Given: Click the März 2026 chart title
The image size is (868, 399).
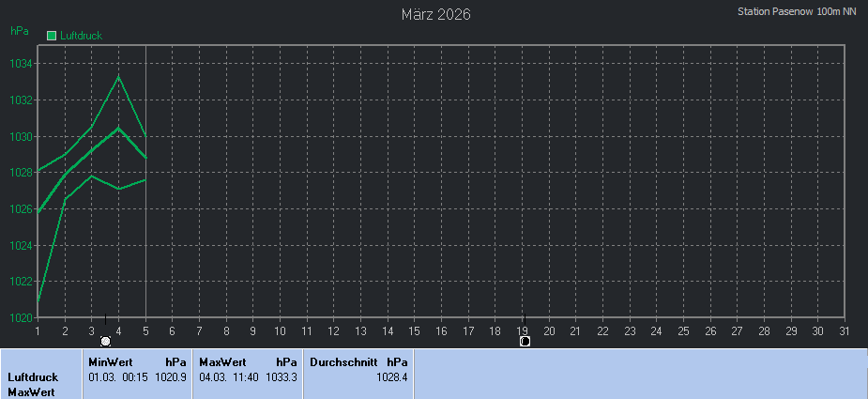Looking at the screenshot, I should (435, 14).
